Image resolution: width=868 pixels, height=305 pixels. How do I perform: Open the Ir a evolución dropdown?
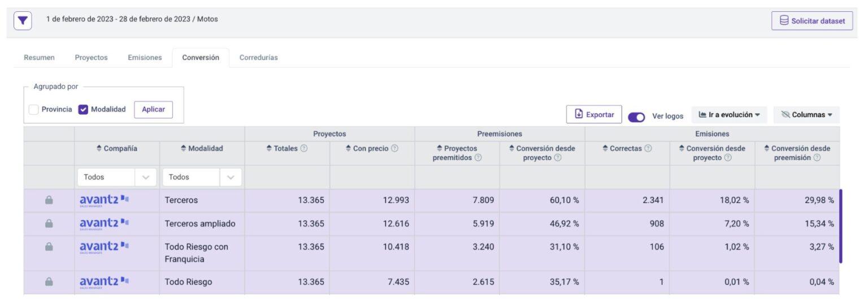tap(728, 115)
